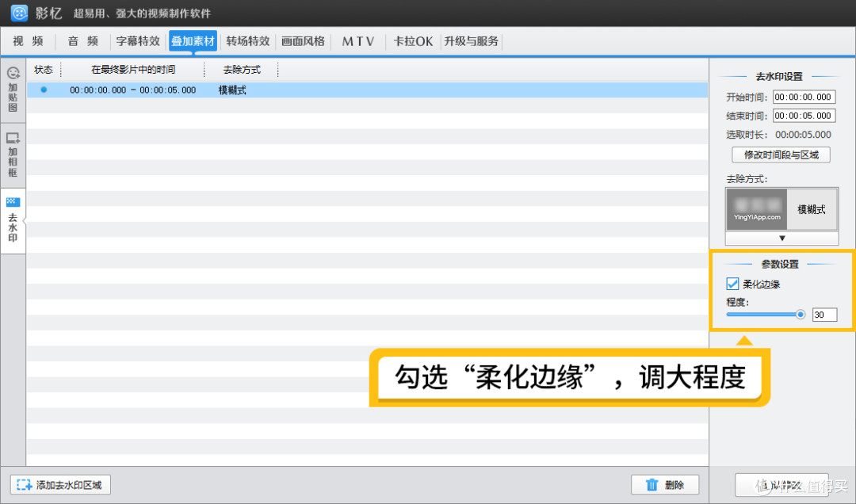Open the 转场特效 tab
856x504 pixels.
(x=248, y=41)
